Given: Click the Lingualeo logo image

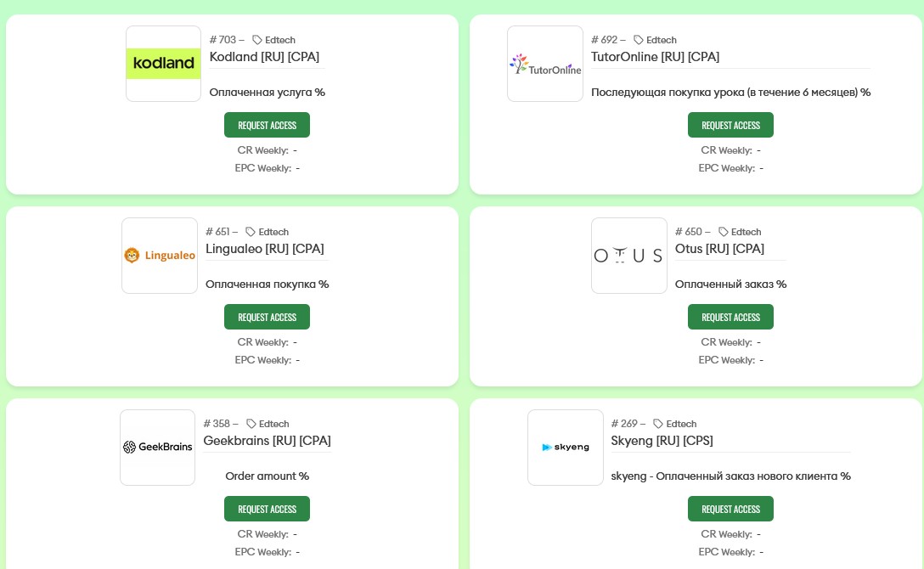Looking at the screenshot, I should coord(160,256).
